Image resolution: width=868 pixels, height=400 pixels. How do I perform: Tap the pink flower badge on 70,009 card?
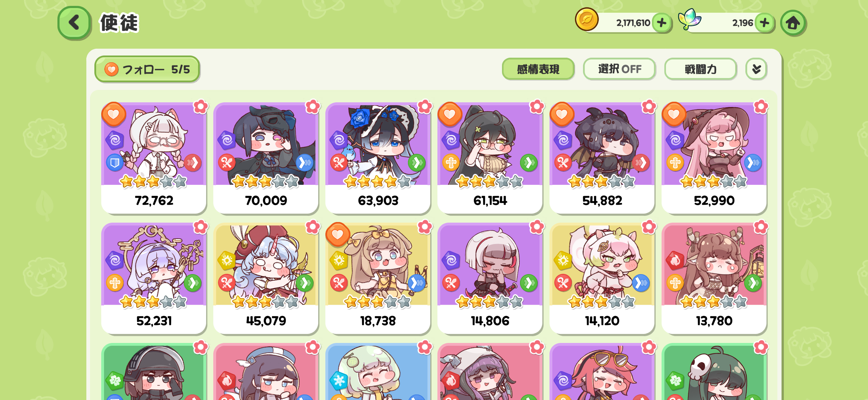click(x=313, y=107)
